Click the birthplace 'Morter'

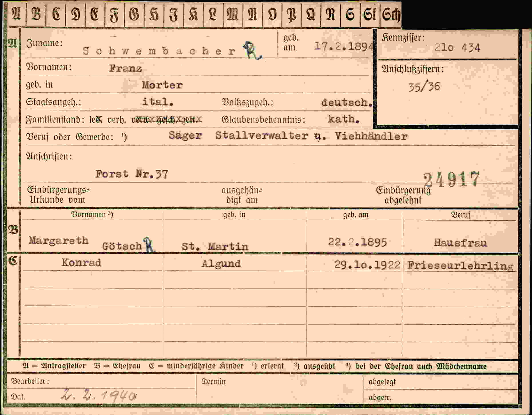[x=162, y=85]
